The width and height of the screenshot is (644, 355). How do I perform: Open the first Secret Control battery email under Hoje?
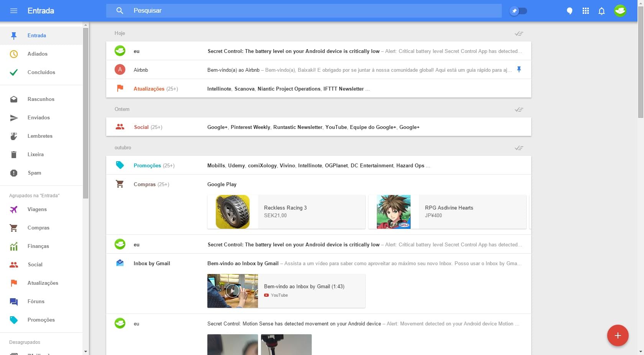[319, 51]
